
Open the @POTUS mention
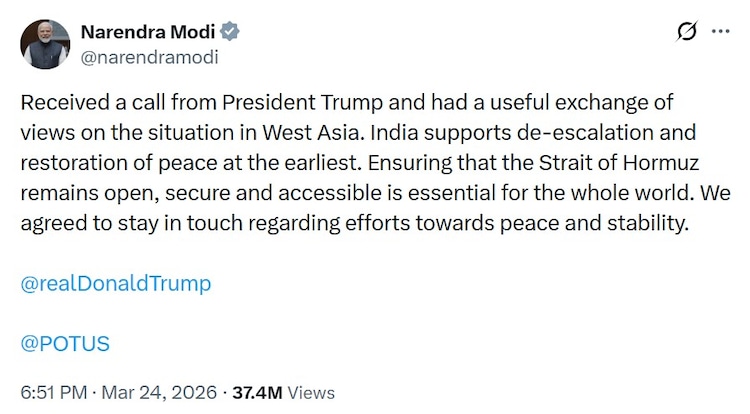65,343
